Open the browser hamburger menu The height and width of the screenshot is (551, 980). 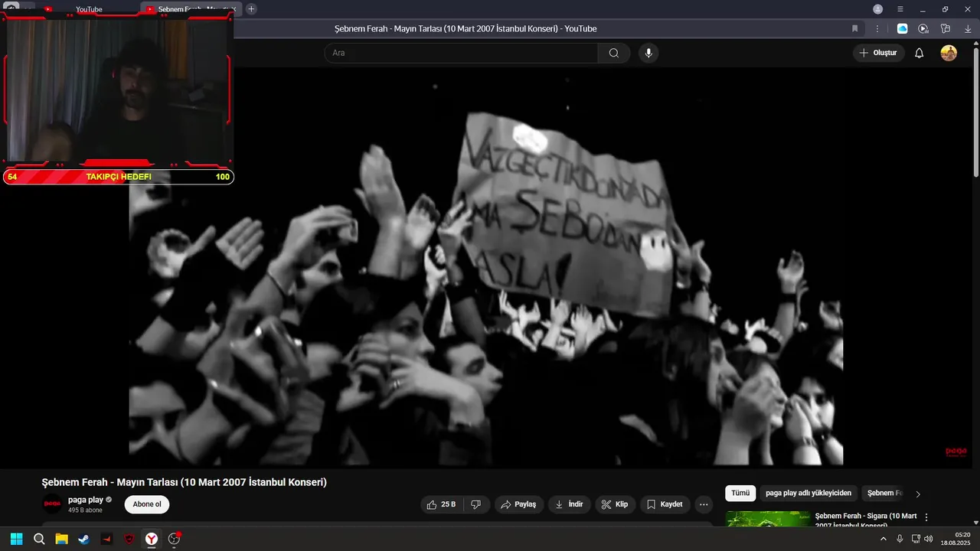tap(900, 9)
